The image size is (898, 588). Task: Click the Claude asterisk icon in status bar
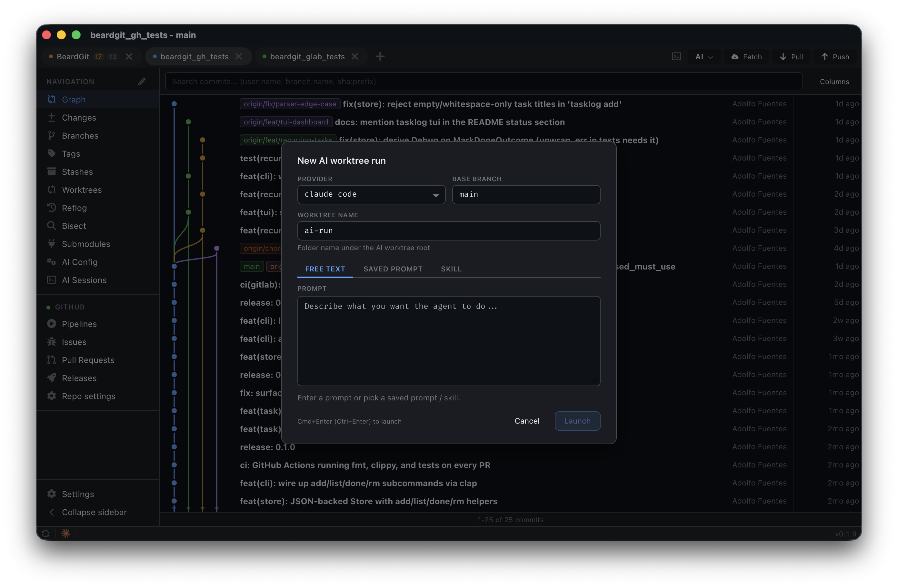66,534
